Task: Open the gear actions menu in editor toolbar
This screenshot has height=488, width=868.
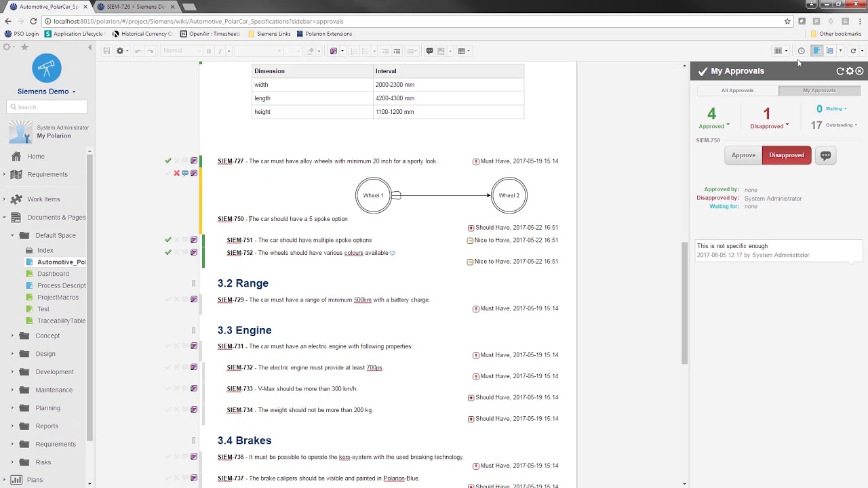Action: (121, 51)
